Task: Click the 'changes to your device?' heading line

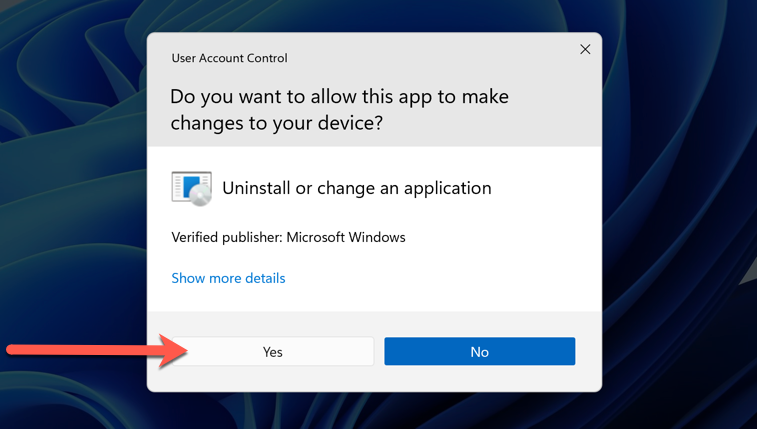Action: [x=277, y=123]
